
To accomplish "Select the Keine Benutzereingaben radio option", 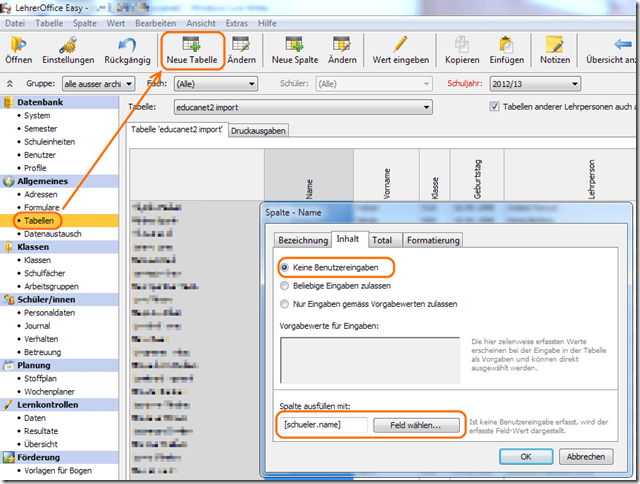I will tap(285, 268).
